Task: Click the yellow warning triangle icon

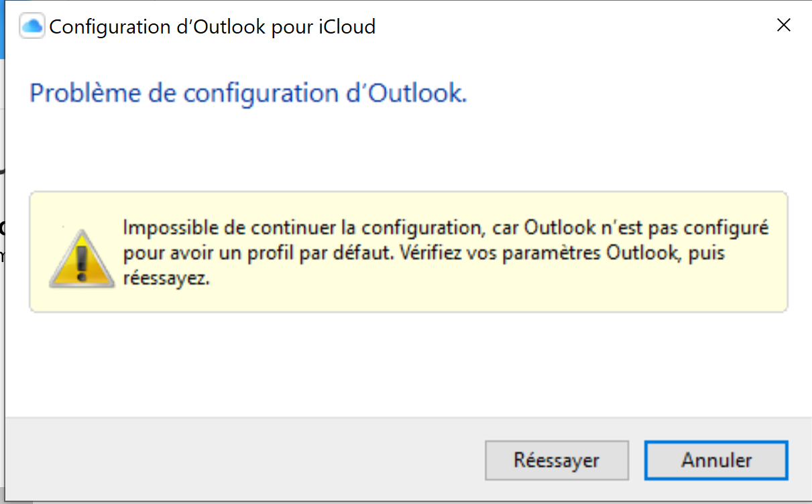Action: [80, 259]
